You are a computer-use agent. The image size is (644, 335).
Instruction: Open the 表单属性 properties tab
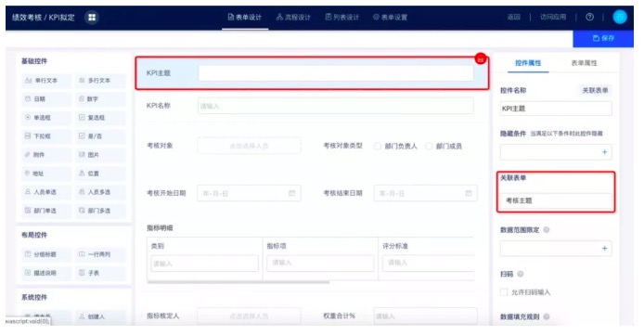click(x=584, y=63)
